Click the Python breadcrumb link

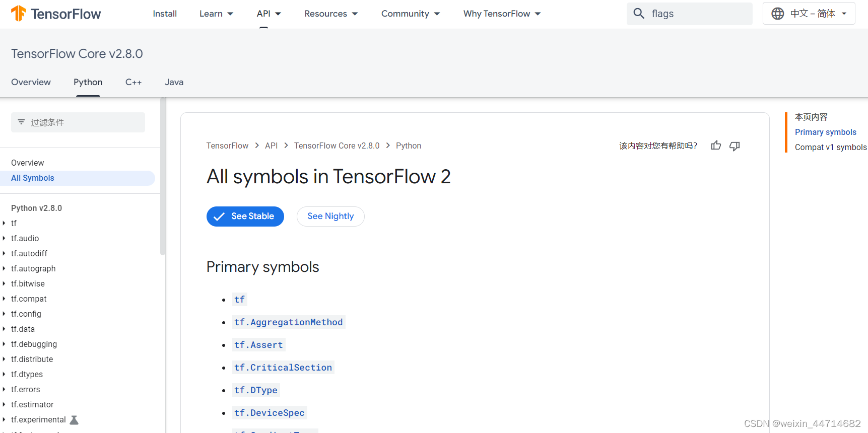click(409, 146)
